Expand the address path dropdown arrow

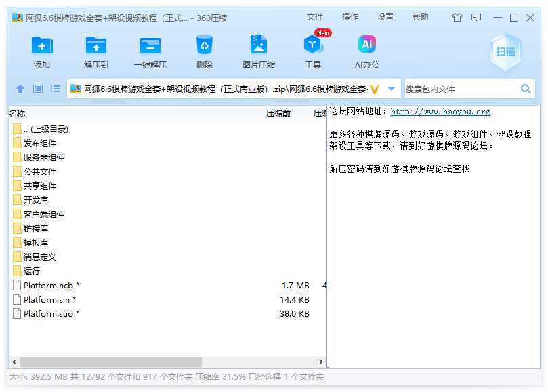pyautogui.click(x=392, y=89)
